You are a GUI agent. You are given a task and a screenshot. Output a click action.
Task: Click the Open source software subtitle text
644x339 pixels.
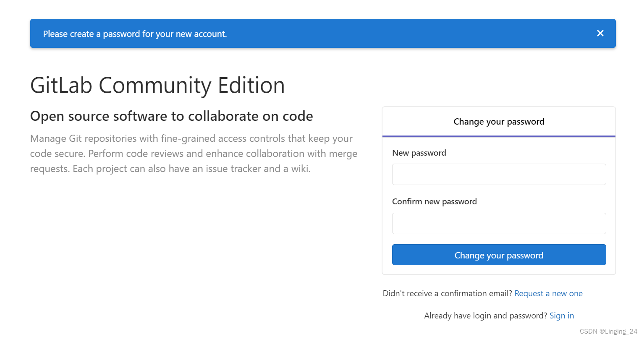point(171,116)
